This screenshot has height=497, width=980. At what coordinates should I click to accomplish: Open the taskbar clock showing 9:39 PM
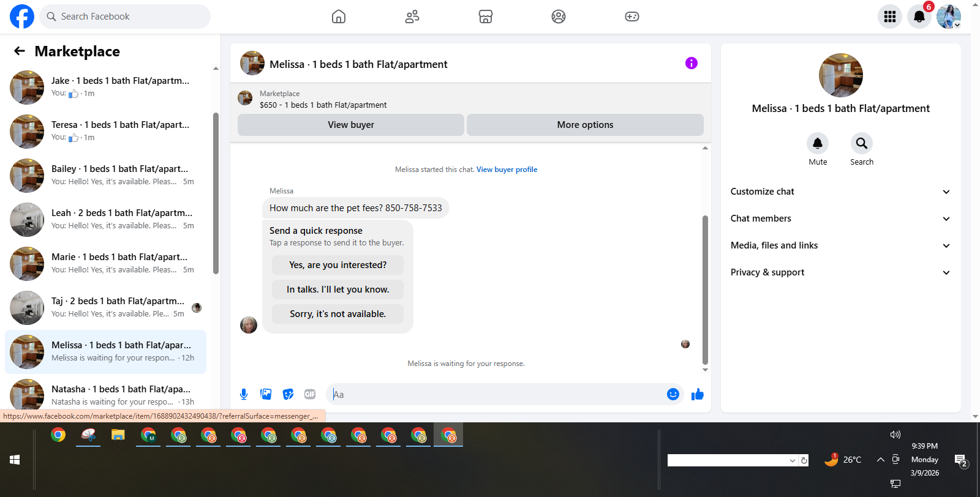coord(924,460)
